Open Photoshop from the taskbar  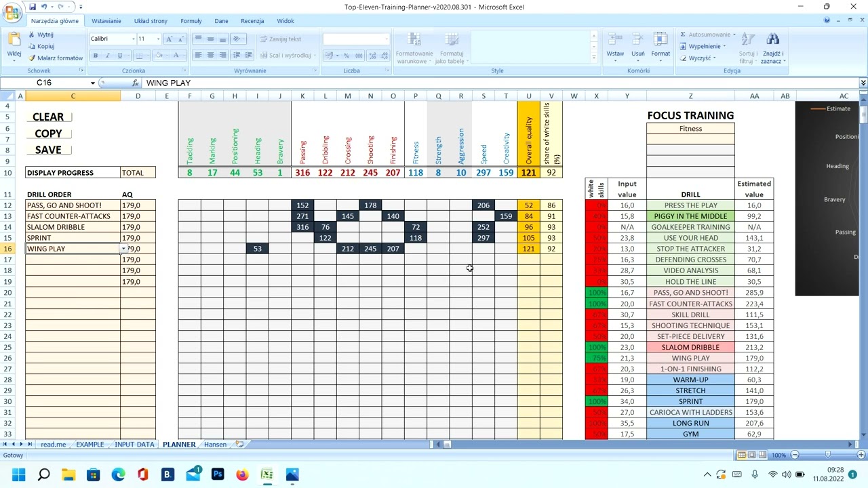(218, 474)
